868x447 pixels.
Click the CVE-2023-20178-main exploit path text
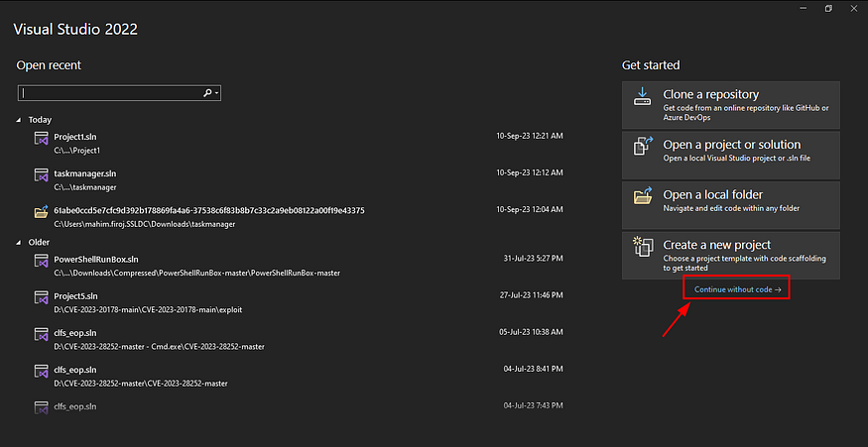[x=148, y=310]
